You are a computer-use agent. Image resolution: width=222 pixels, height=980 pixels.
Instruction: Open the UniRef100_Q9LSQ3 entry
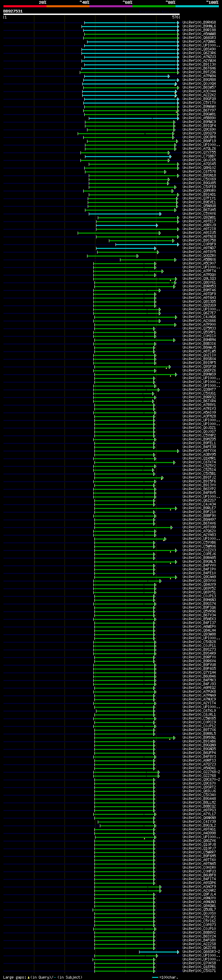(199, 279)
